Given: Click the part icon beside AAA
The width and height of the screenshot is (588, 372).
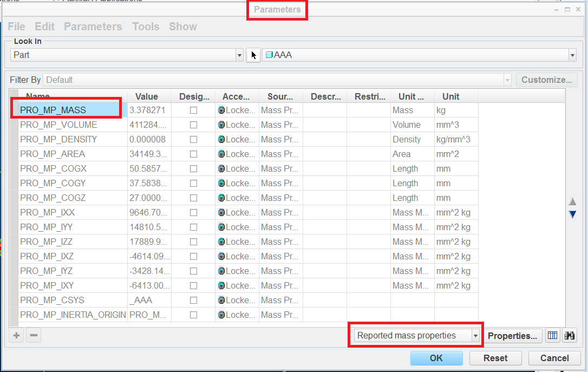Looking at the screenshot, I should [x=268, y=55].
